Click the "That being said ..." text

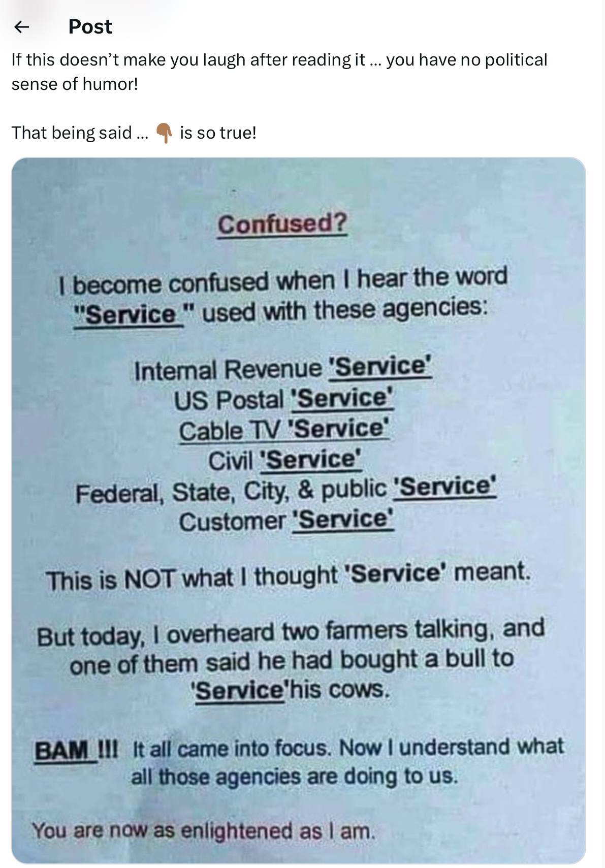coord(80,133)
